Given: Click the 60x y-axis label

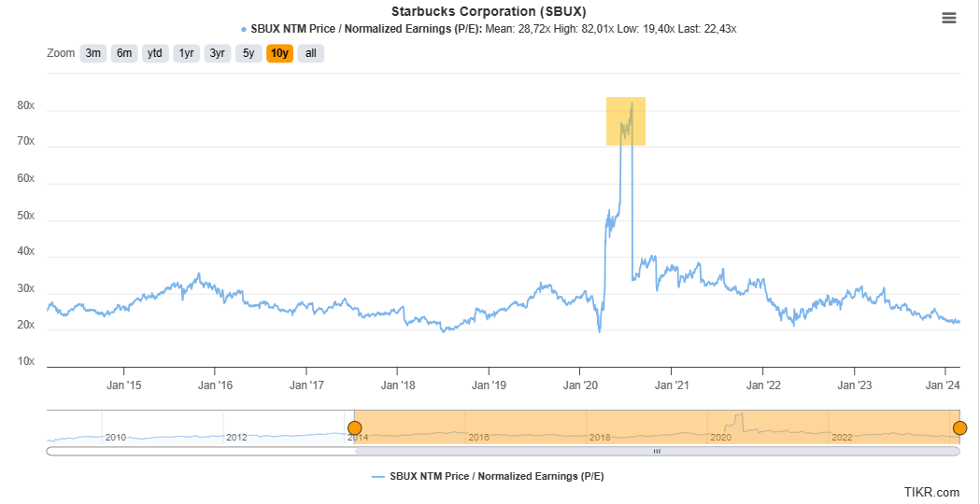Looking at the screenshot, I should [x=25, y=179].
